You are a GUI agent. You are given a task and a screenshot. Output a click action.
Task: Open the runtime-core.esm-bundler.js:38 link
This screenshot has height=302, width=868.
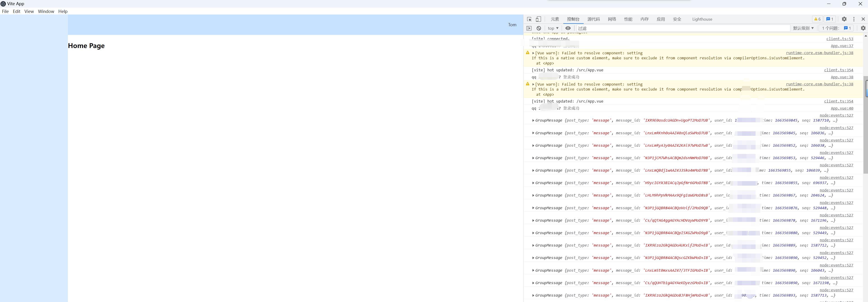[820, 53]
